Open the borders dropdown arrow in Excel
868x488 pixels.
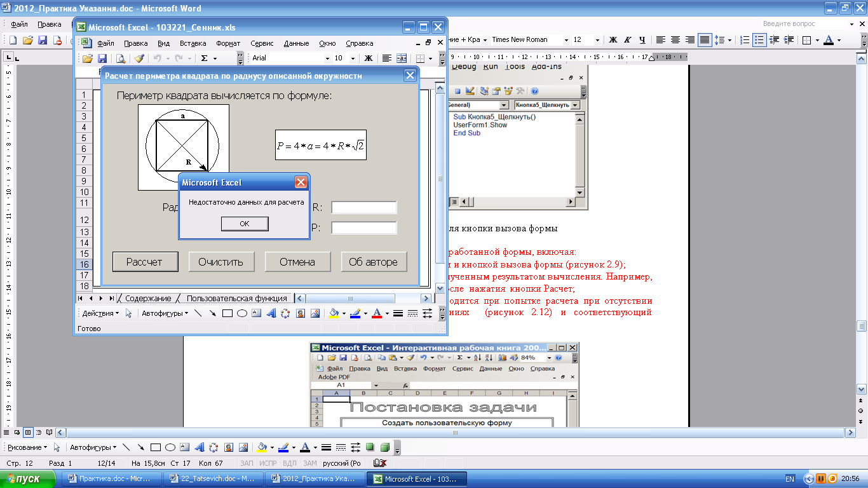tap(430, 58)
